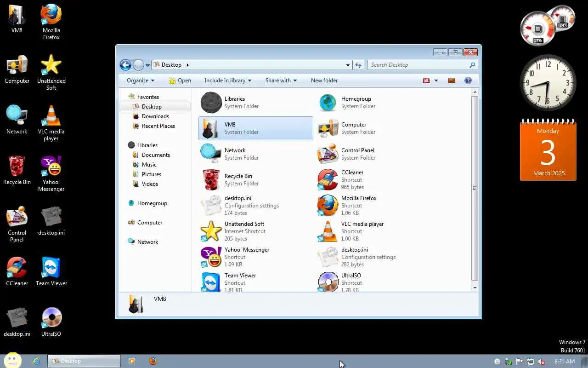The width and height of the screenshot is (588, 368).
Task: Click the Firefox icon in the taskbar
Action: (153, 361)
